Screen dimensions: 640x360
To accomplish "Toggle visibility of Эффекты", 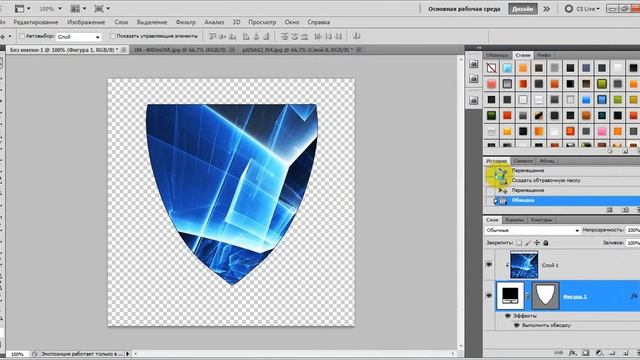I will (x=508, y=316).
